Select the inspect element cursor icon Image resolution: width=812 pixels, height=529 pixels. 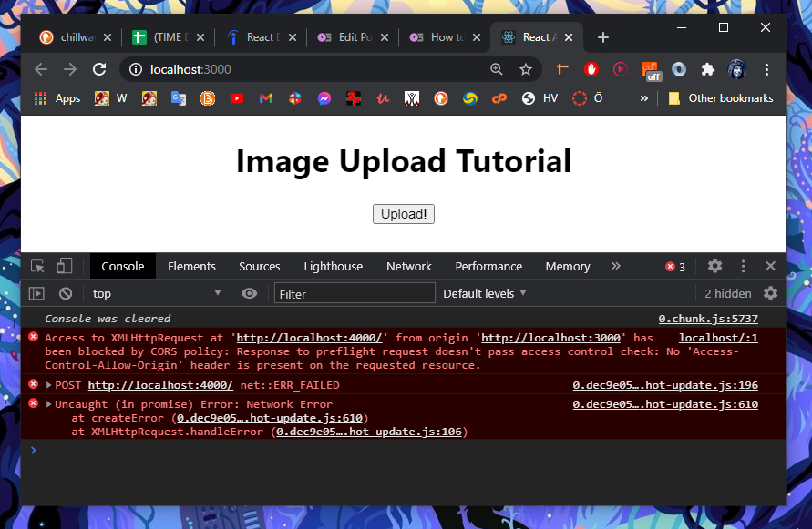(36, 265)
